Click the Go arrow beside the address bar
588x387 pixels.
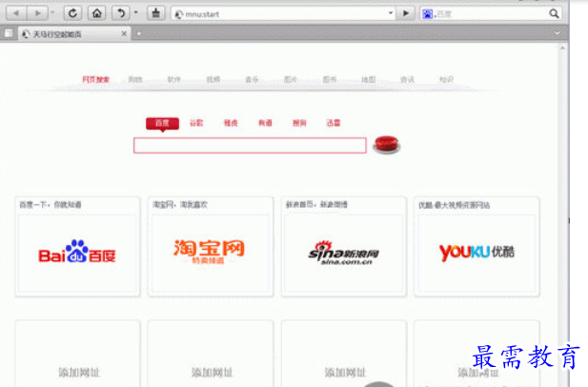pos(406,14)
